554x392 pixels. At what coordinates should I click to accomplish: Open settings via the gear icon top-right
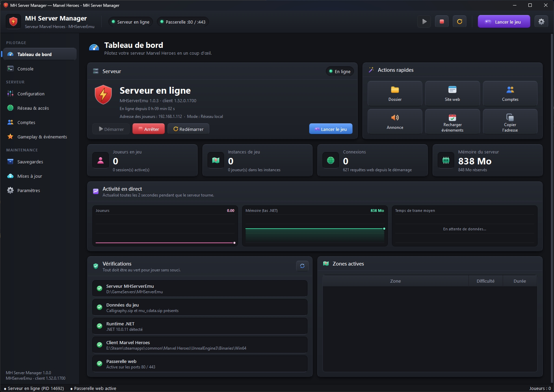coord(541,22)
